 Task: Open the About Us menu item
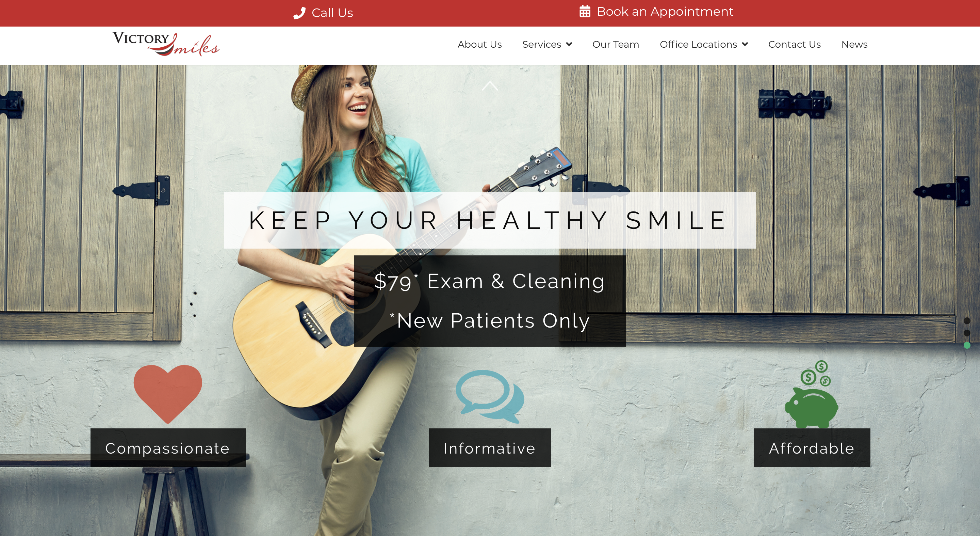coord(479,44)
